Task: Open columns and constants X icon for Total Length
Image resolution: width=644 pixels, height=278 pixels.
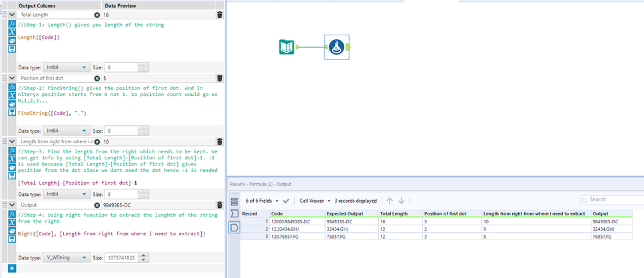Action: [13, 32]
